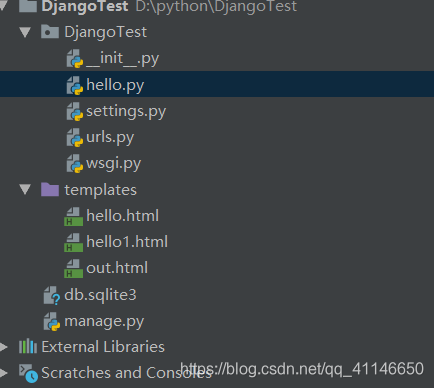Click the D:\python\DjangoTest path text
Viewport: 434px width, 388px height.
coord(216,7)
